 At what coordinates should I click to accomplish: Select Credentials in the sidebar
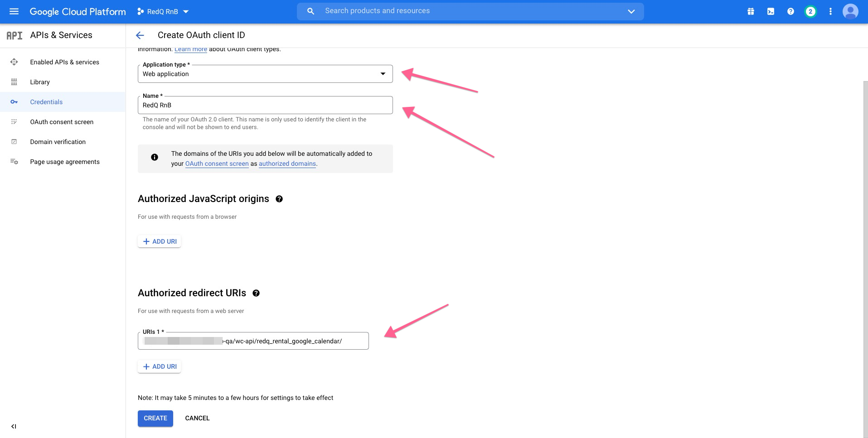[63, 102]
